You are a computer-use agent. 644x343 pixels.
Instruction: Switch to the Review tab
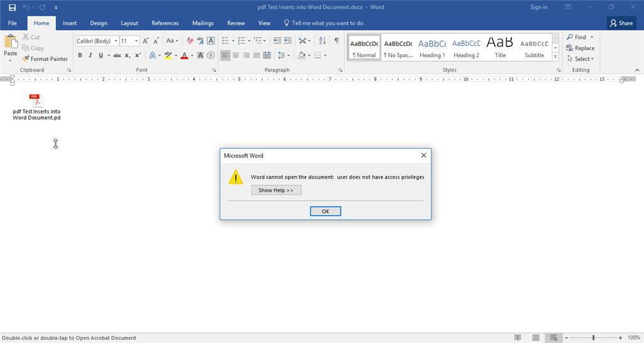[x=236, y=23]
